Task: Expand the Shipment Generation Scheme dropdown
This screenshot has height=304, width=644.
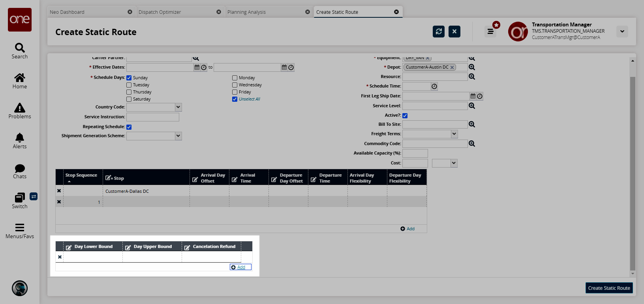Action: coord(178,136)
